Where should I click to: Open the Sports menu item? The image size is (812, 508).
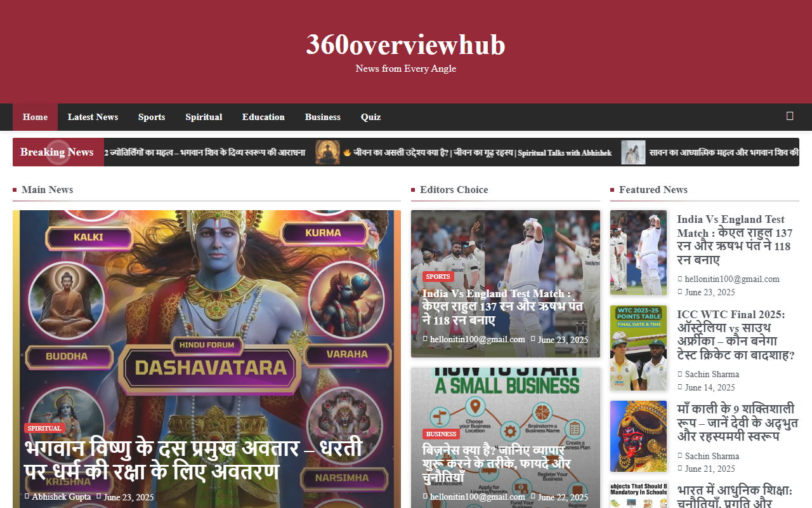(x=152, y=117)
